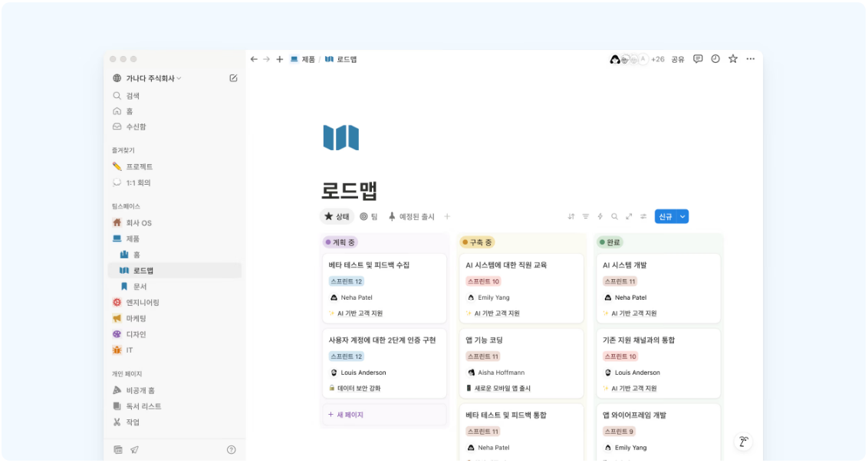This screenshot has height=463, width=868.
Task: Click the 공유 (share) button
Action: pos(678,58)
